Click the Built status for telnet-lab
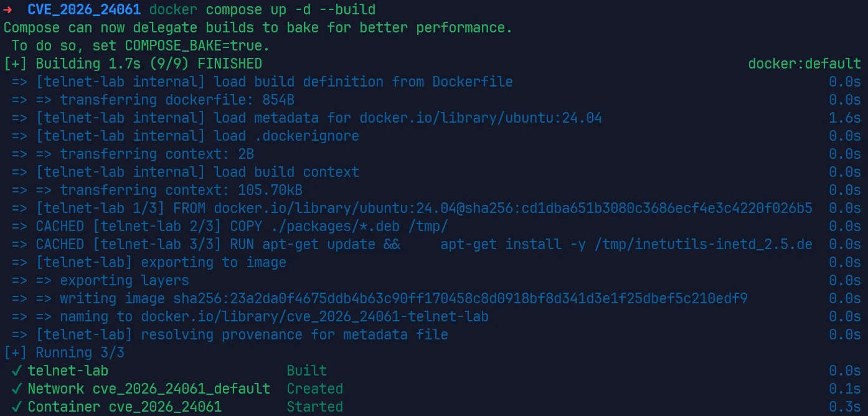868x416 pixels. 307,371
